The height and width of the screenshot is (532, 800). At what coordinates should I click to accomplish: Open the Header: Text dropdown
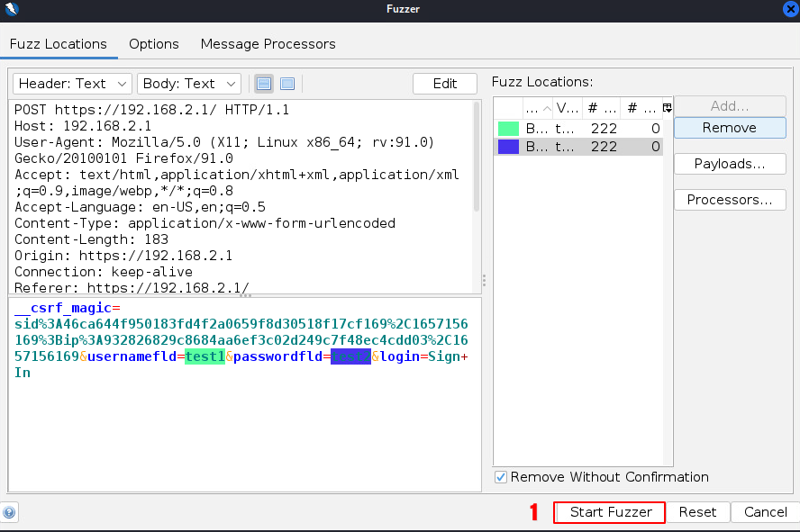72,84
